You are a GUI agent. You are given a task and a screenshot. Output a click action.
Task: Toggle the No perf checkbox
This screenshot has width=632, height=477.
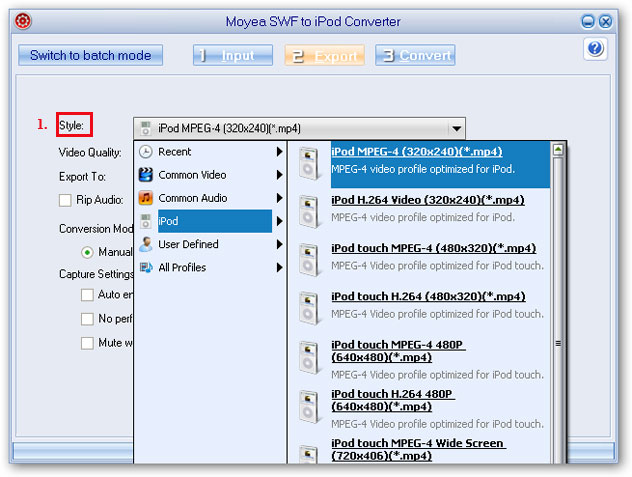[x=87, y=319]
